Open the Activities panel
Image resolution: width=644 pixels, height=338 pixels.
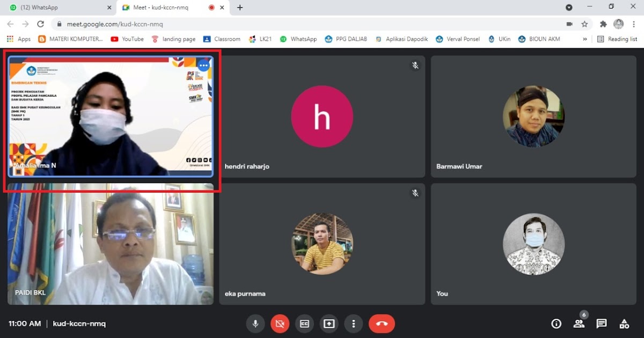click(x=624, y=324)
